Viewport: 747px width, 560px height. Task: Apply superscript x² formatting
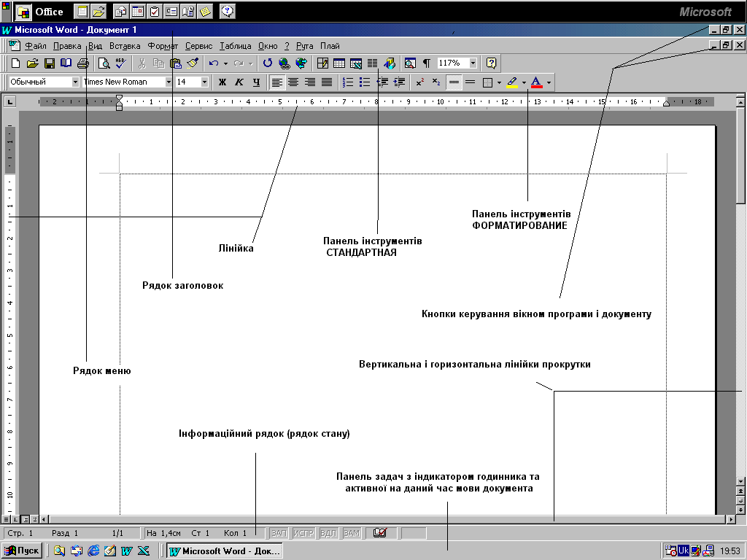coord(419,82)
